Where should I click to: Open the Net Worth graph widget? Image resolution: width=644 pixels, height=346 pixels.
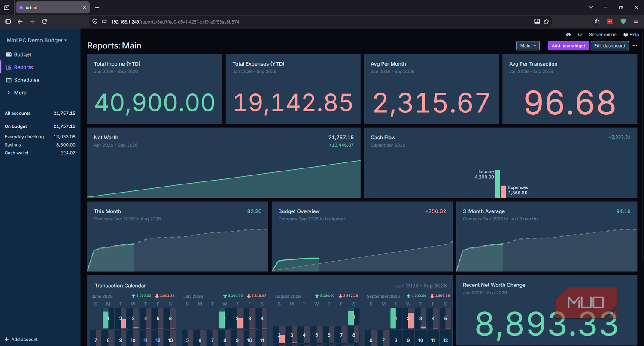coord(224,163)
